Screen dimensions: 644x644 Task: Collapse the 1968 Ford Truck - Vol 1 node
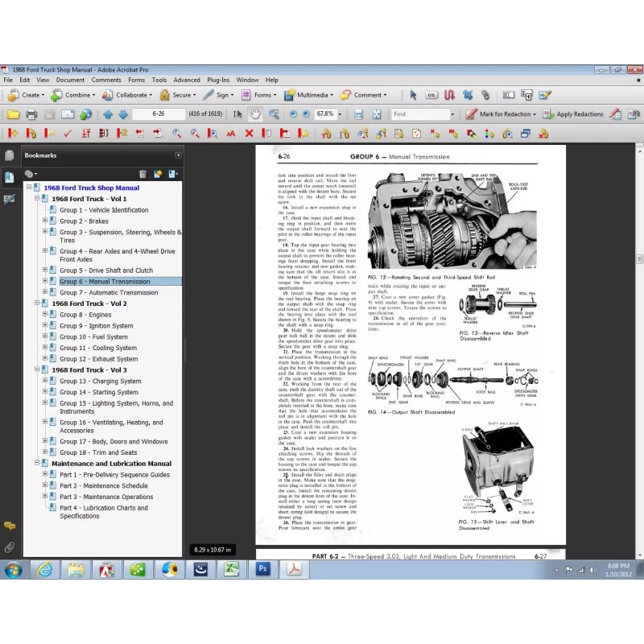coord(37,199)
